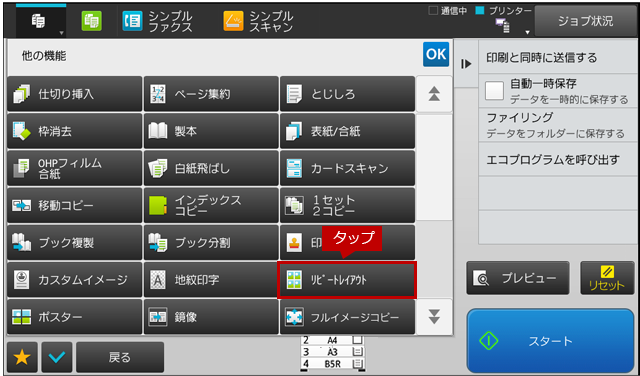
Task: Tap 戻る to go back
Action: tap(120, 357)
